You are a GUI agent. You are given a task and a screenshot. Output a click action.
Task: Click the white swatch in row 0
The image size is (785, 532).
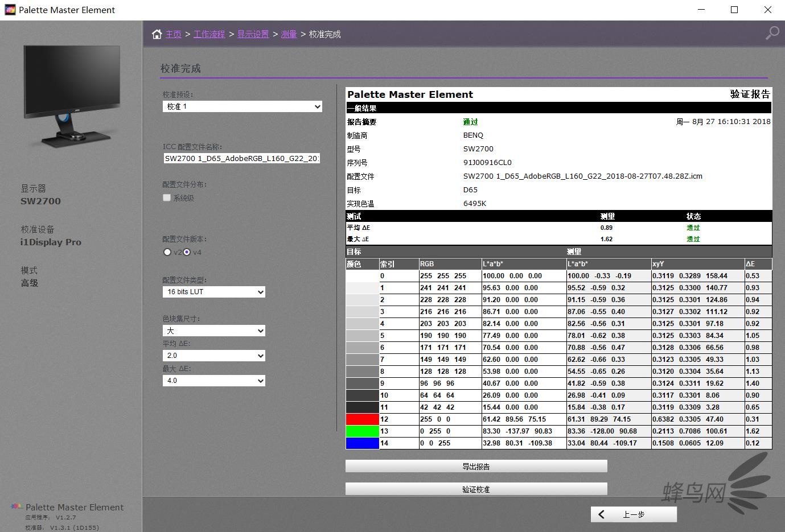(362, 276)
